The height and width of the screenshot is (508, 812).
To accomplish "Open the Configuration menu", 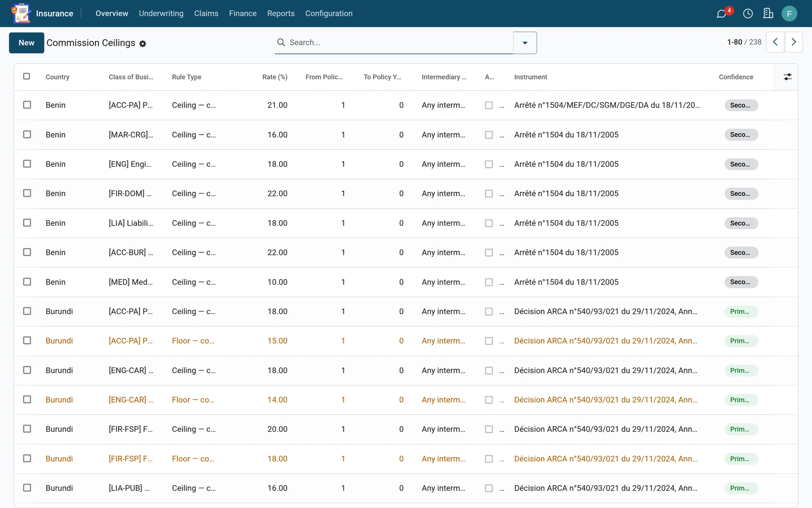I will [329, 14].
